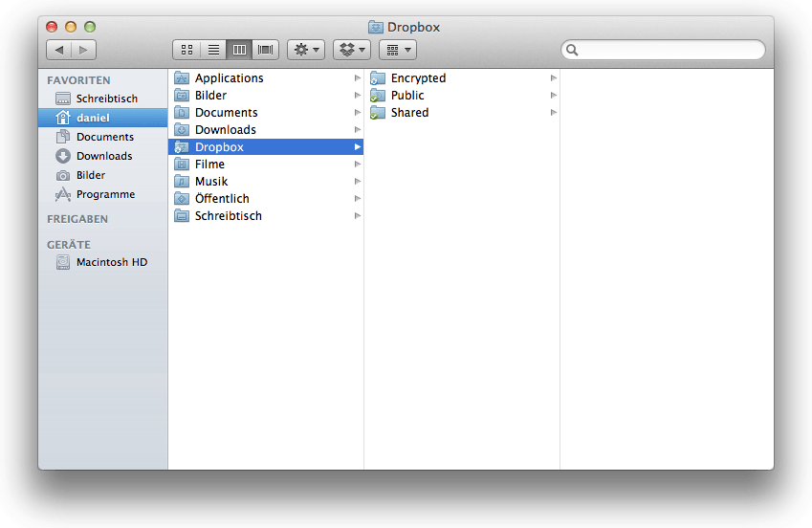
Task: Switch to list view mode
Action: (x=213, y=50)
